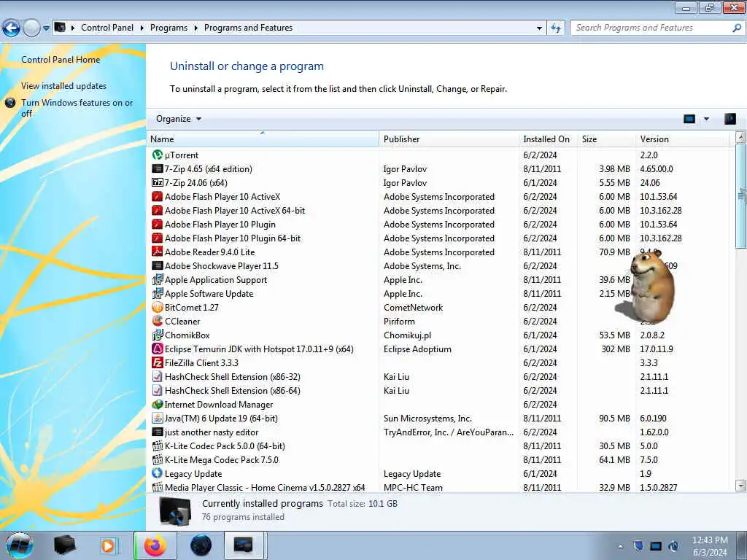Launch Firefox from the taskbar
This screenshot has height=560, width=747.
(x=155, y=545)
